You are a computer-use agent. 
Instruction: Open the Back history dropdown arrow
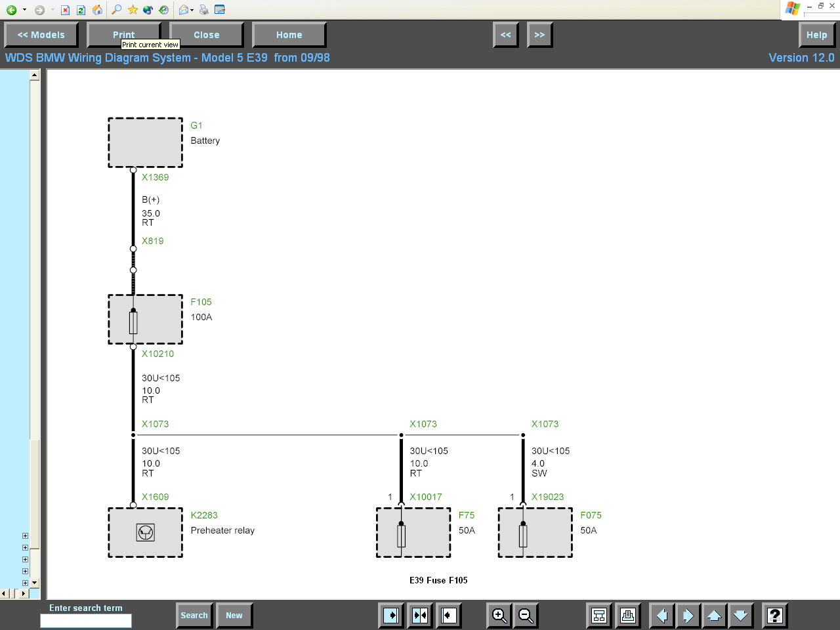tap(24, 10)
